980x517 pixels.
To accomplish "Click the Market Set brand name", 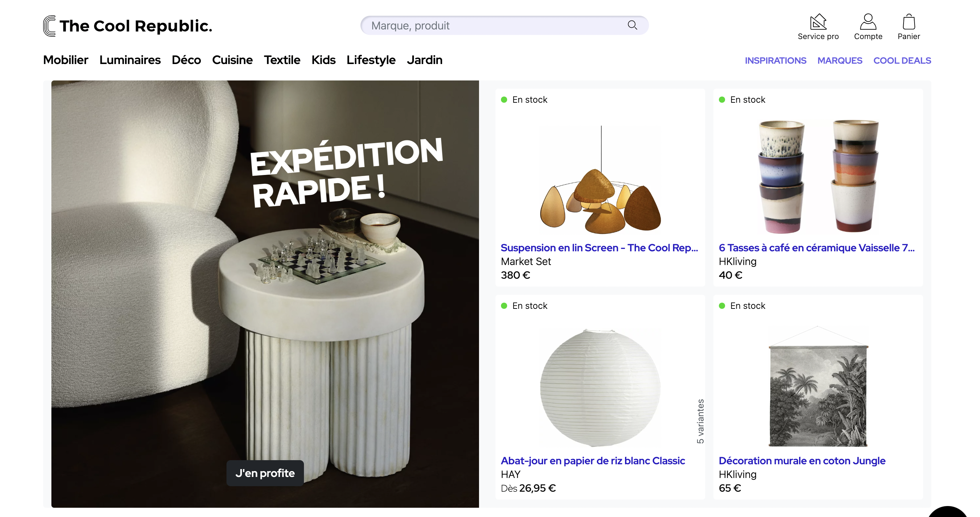I will pos(526,262).
